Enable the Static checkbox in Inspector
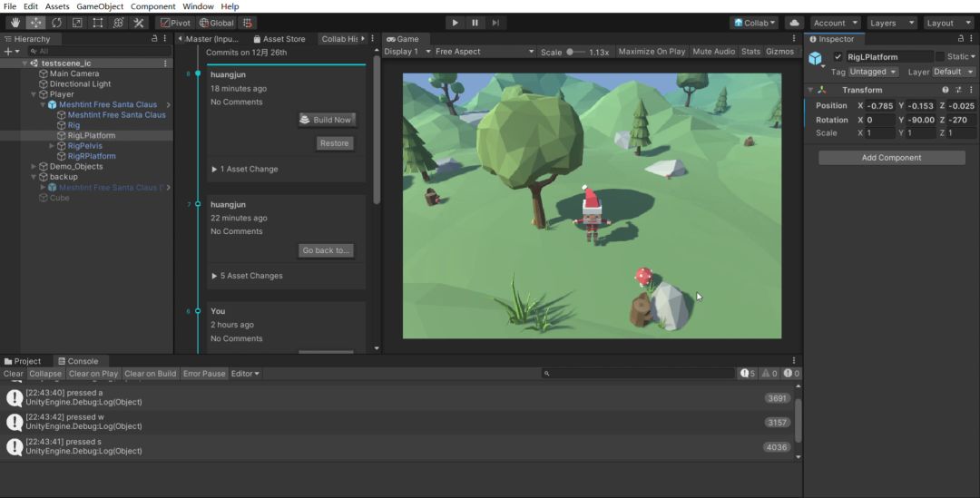The width and height of the screenshot is (980, 498). click(x=941, y=57)
